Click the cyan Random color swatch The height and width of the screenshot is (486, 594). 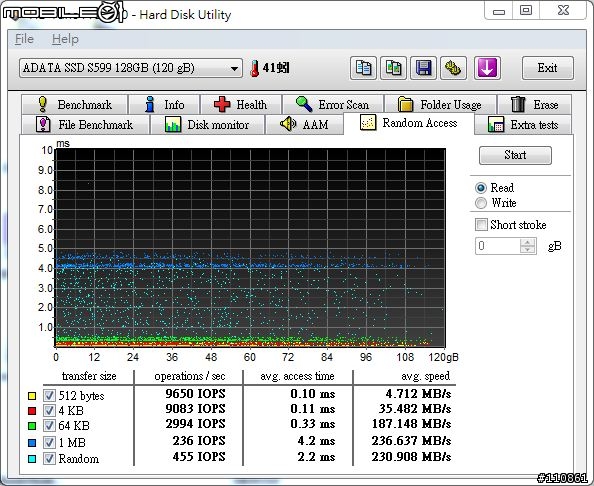(32, 459)
